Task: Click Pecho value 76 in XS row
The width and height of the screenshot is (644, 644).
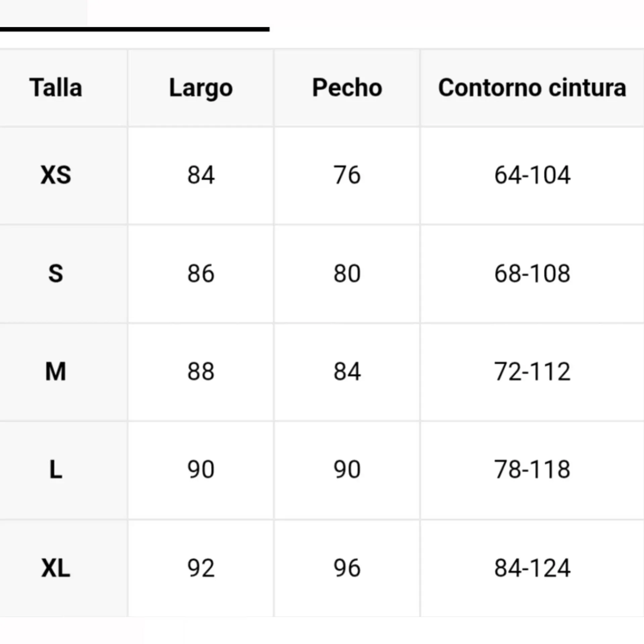Action: click(x=347, y=175)
